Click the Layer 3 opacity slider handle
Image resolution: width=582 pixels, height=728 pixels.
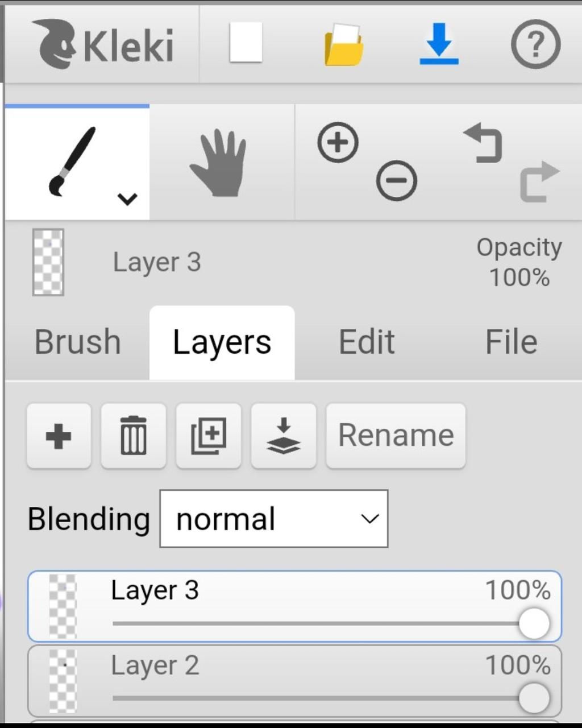(534, 623)
